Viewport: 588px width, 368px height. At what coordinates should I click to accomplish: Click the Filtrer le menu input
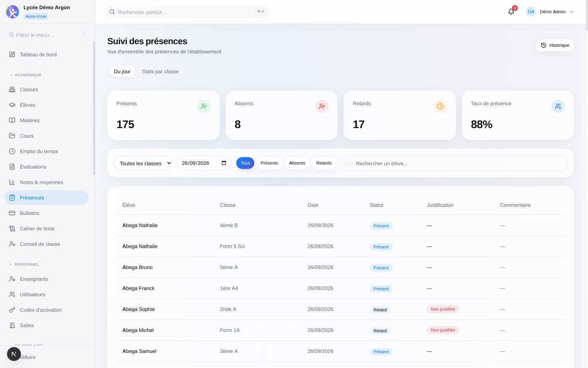click(x=48, y=35)
